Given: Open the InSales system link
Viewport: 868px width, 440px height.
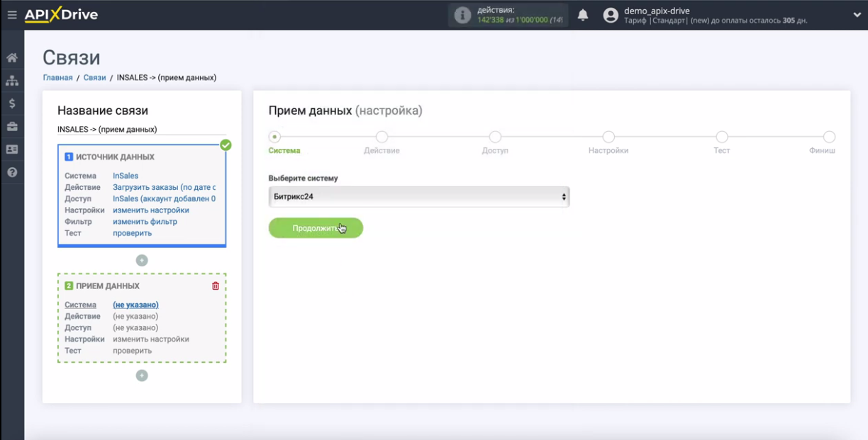Looking at the screenshot, I should 126,176.
